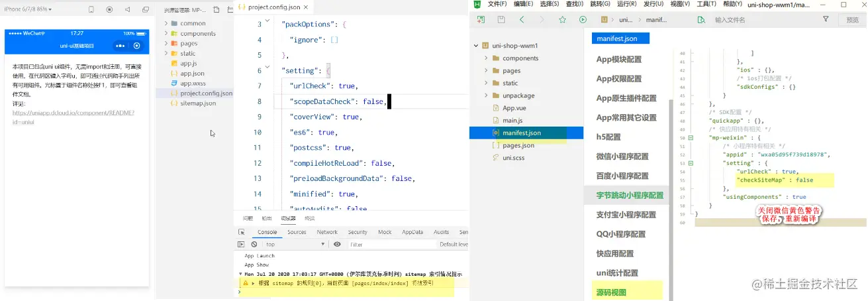Open the console top context dropdown
The width and height of the screenshot is (868, 301).
(x=295, y=244)
